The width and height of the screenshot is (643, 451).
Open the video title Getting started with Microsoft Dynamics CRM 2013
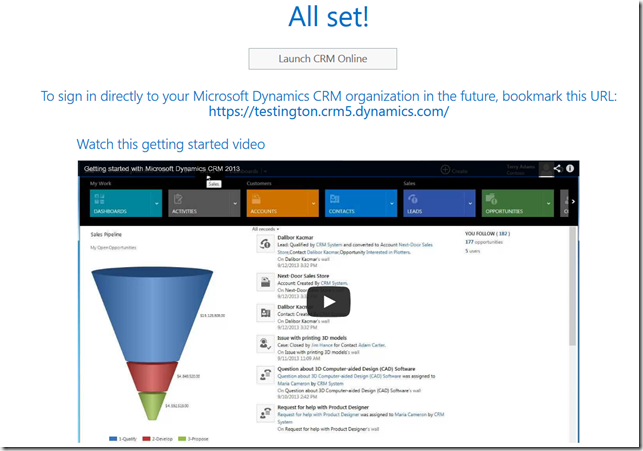pyautogui.click(x=162, y=169)
